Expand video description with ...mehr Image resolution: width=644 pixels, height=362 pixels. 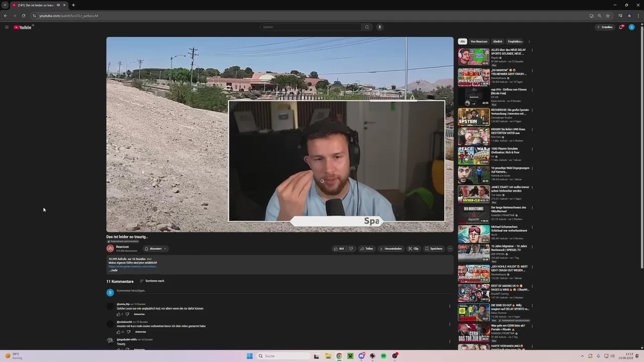(x=114, y=270)
